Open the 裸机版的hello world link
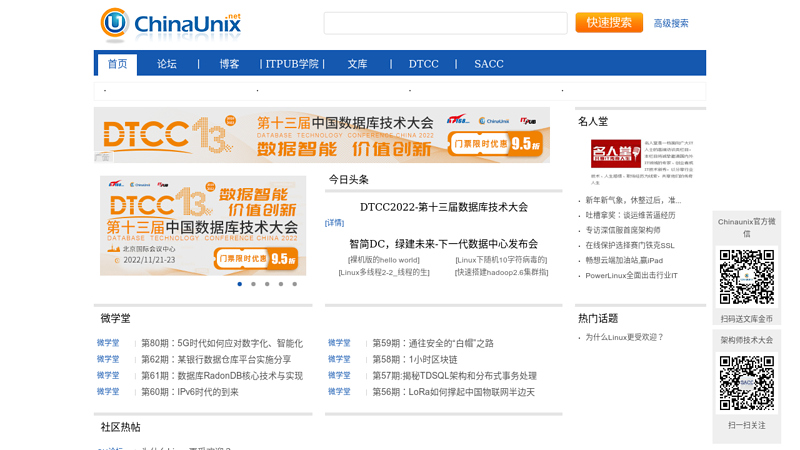The height and width of the screenshot is (450, 800). (384, 260)
